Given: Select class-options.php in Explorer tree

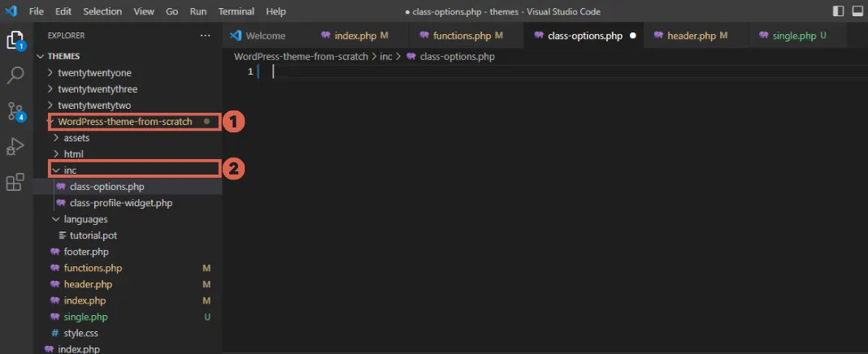Looking at the screenshot, I should [x=128, y=187].
